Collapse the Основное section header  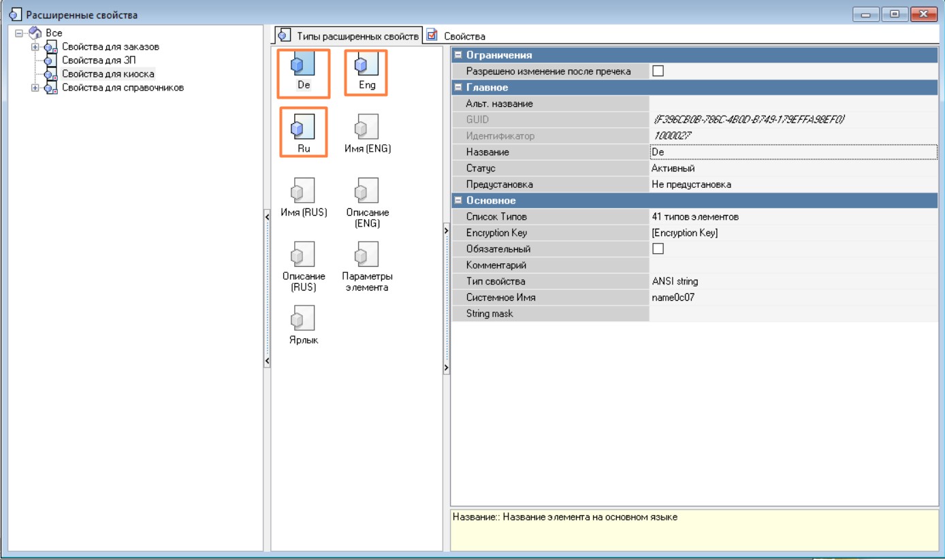tap(458, 201)
